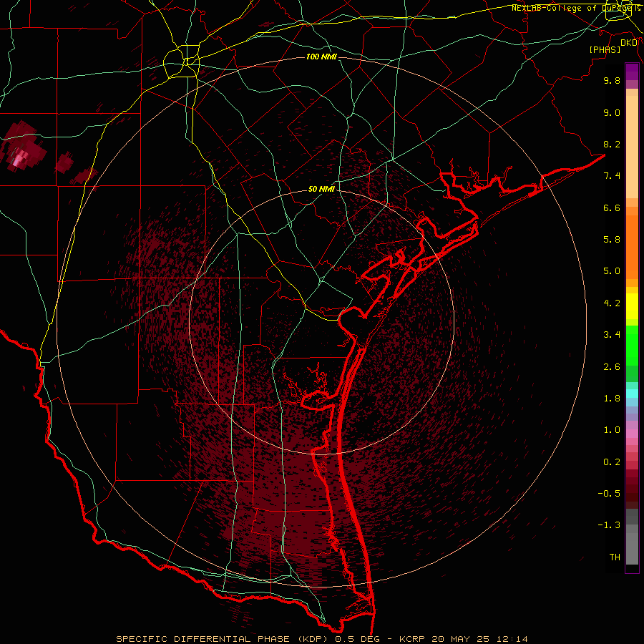Click the 1.0 value on the color scale
Screen dimensions: 644x644
pos(612,430)
